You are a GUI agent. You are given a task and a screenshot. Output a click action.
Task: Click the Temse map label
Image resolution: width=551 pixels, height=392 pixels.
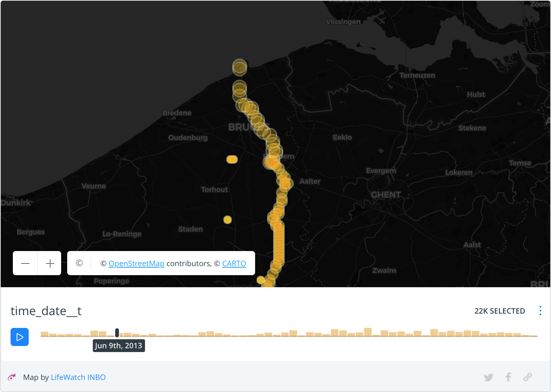[520, 163]
